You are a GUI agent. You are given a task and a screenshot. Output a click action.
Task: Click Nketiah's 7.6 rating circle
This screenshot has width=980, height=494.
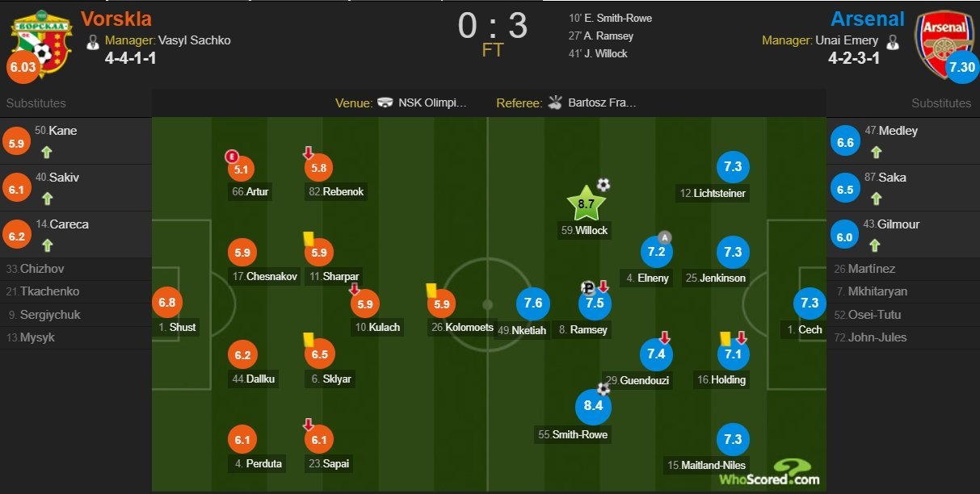pyautogui.click(x=533, y=304)
